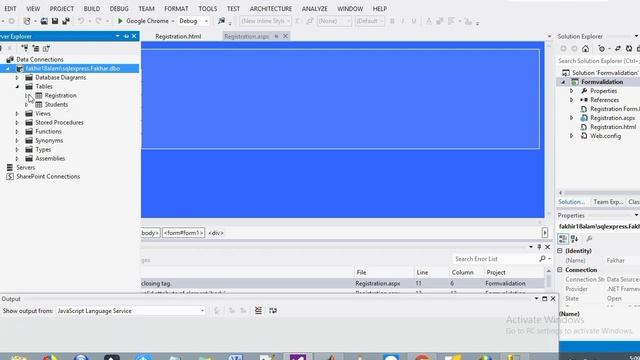This screenshot has height=360, width=640.
Task: Click the Search Solution Explorer input field
Action: tap(598, 61)
